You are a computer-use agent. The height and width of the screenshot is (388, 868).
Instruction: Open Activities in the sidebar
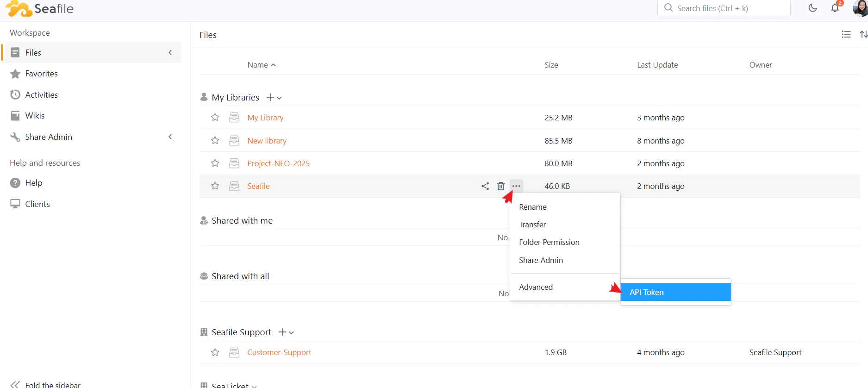click(x=41, y=94)
